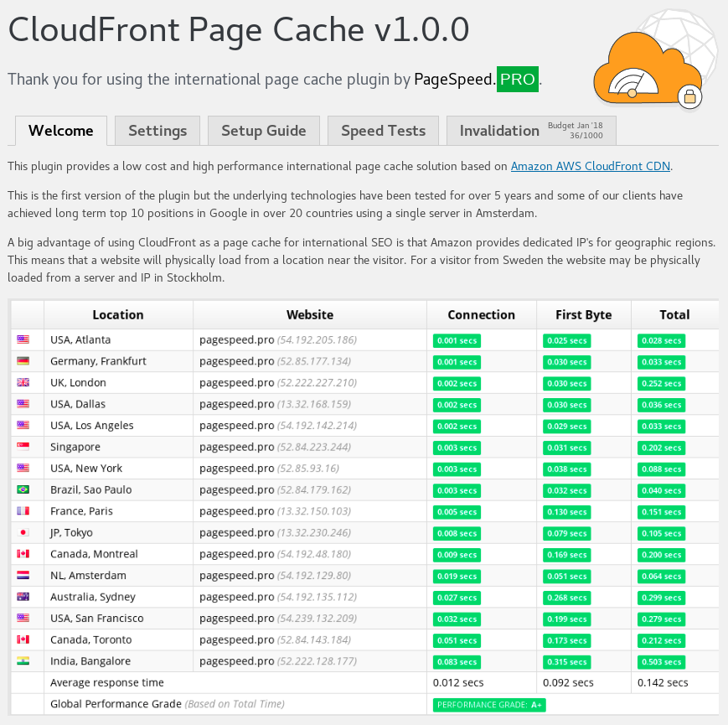
Task: Open the Amazon AWS CloudFront CDN link
Action: point(590,166)
